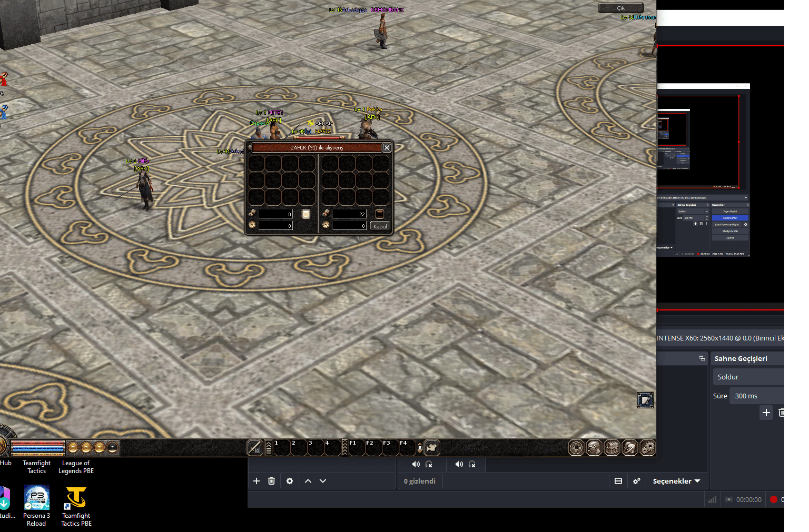Open the quest scroll icon above game bar
809x532 pixels.
pyautogui.click(x=645, y=400)
